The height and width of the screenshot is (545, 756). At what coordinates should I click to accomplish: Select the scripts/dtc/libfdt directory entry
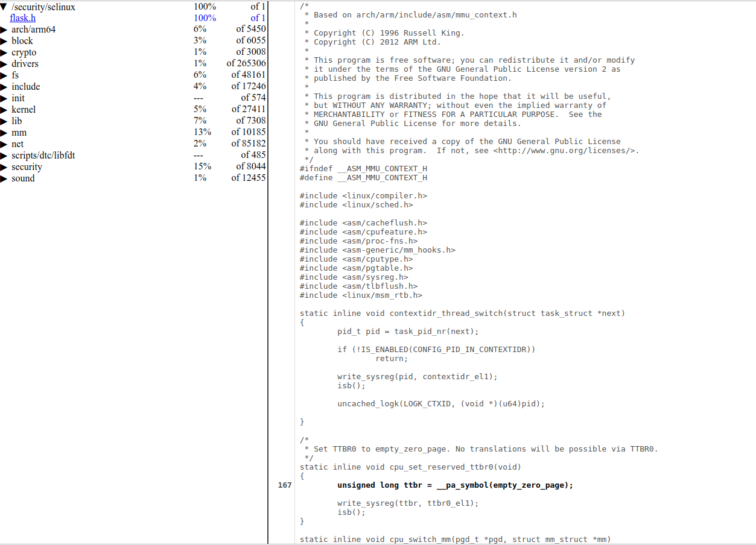(43, 156)
